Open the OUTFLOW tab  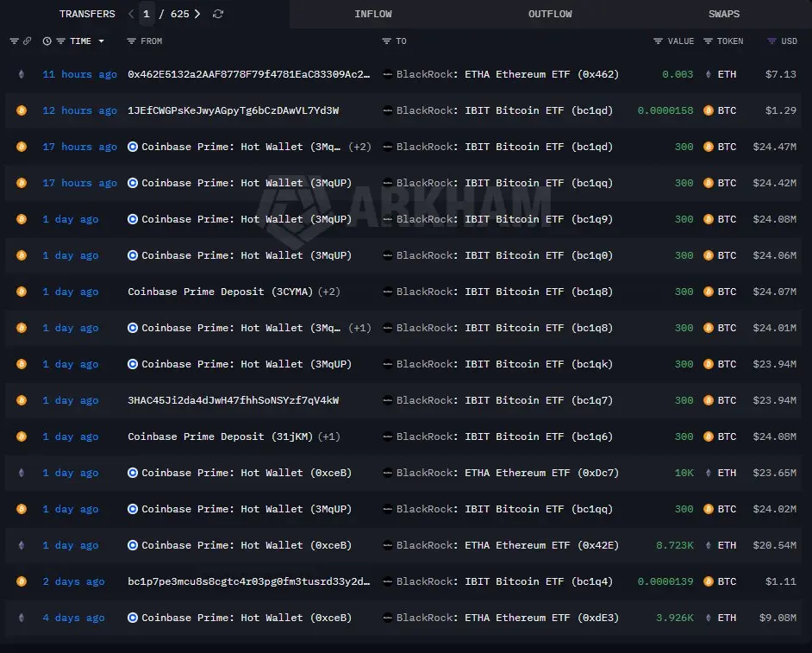pos(550,14)
